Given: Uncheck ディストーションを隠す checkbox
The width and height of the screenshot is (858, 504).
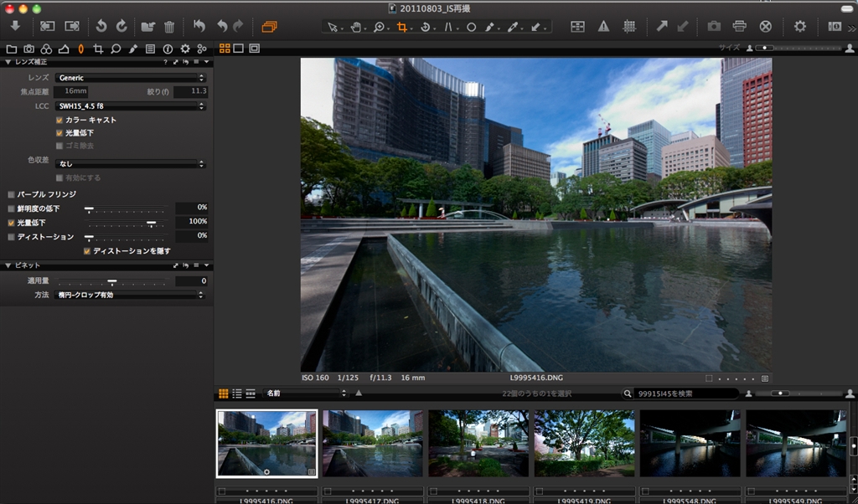Looking at the screenshot, I should point(87,250).
